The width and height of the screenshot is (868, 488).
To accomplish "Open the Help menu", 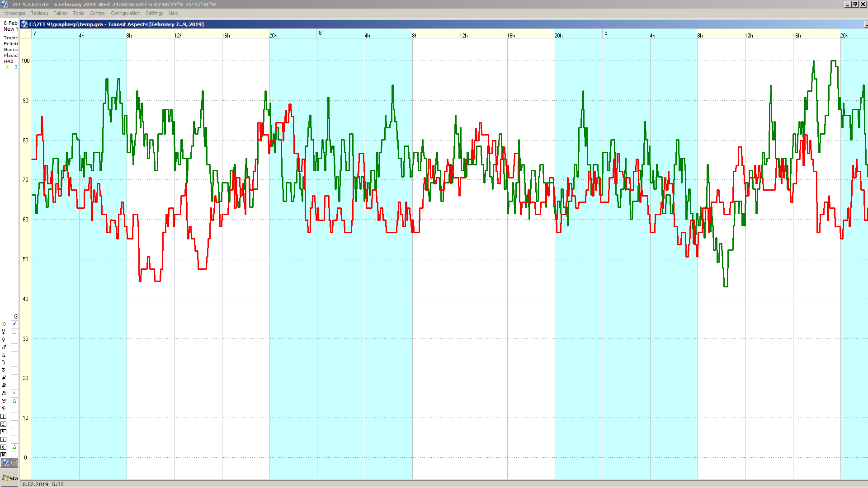I will click(x=174, y=13).
